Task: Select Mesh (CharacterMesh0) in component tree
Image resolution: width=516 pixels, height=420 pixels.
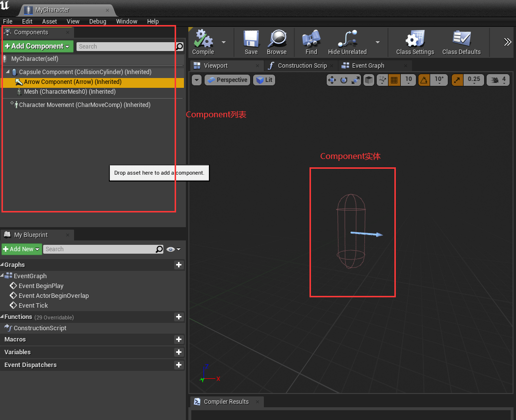Action: coord(70,92)
